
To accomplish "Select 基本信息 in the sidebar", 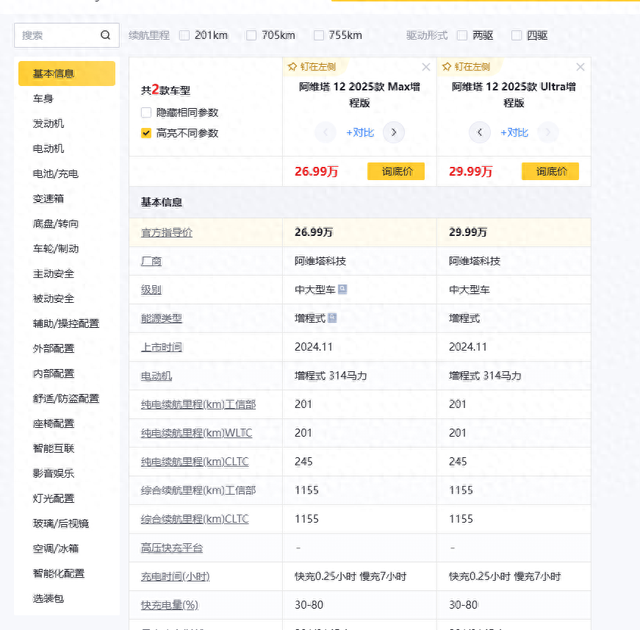I will [67, 73].
